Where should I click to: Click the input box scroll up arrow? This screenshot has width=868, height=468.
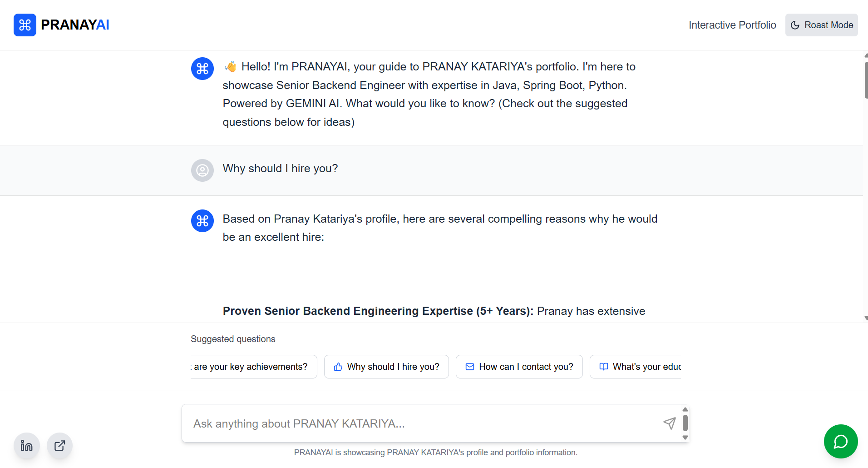point(685,409)
